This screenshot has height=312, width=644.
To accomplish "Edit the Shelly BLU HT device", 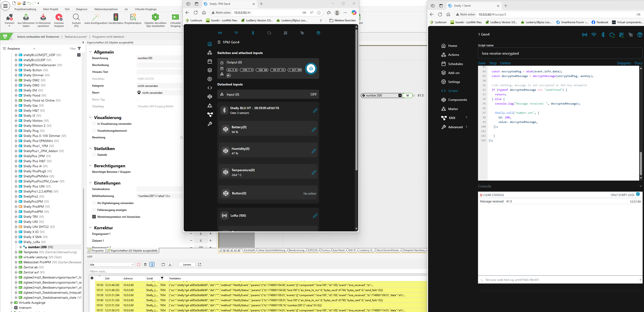I will pos(315,111).
